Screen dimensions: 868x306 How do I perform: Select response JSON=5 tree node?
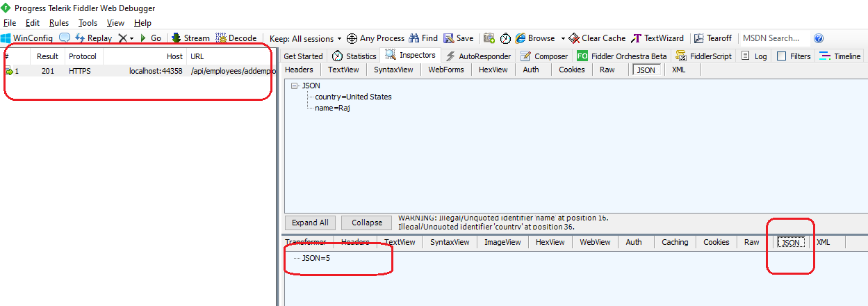pos(316,258)
